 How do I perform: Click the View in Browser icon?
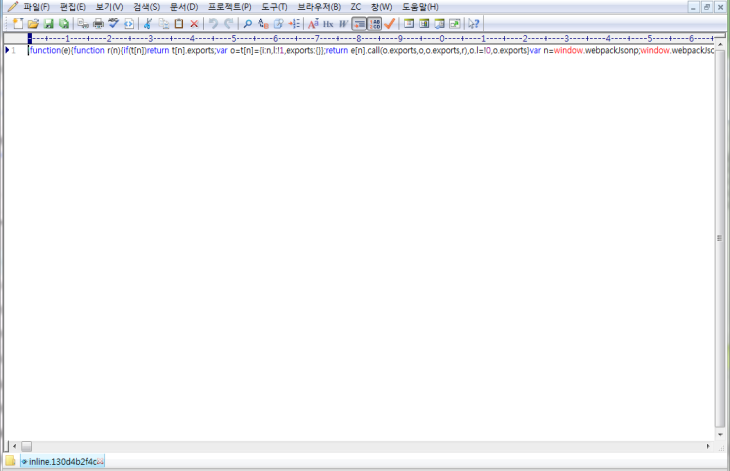coord(129,23)
